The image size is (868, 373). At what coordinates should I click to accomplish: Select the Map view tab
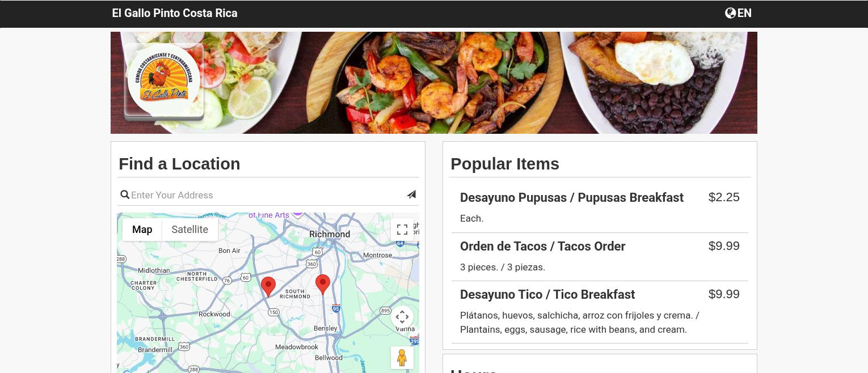(142, 230)
